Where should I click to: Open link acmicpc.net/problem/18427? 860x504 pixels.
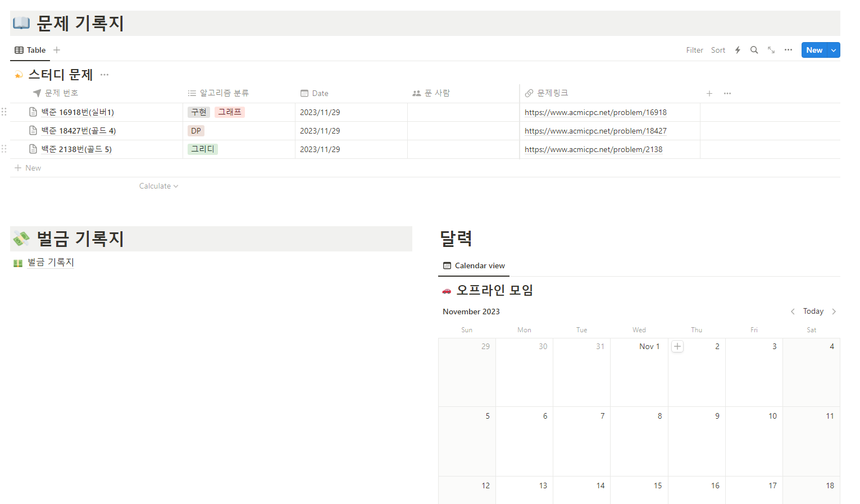click(595, 131)
